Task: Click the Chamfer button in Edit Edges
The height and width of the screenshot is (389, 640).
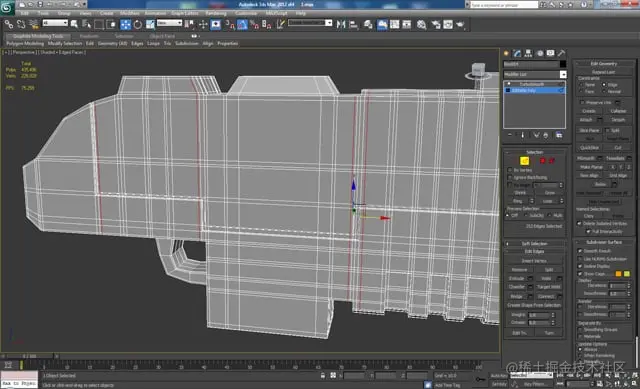Action: point(517,287)
